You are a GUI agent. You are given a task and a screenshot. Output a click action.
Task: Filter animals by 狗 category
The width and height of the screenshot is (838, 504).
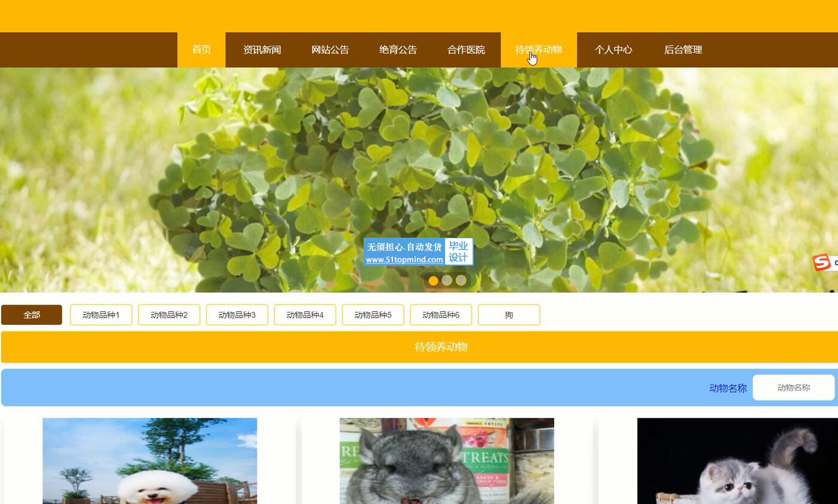[x=509, y=315]
